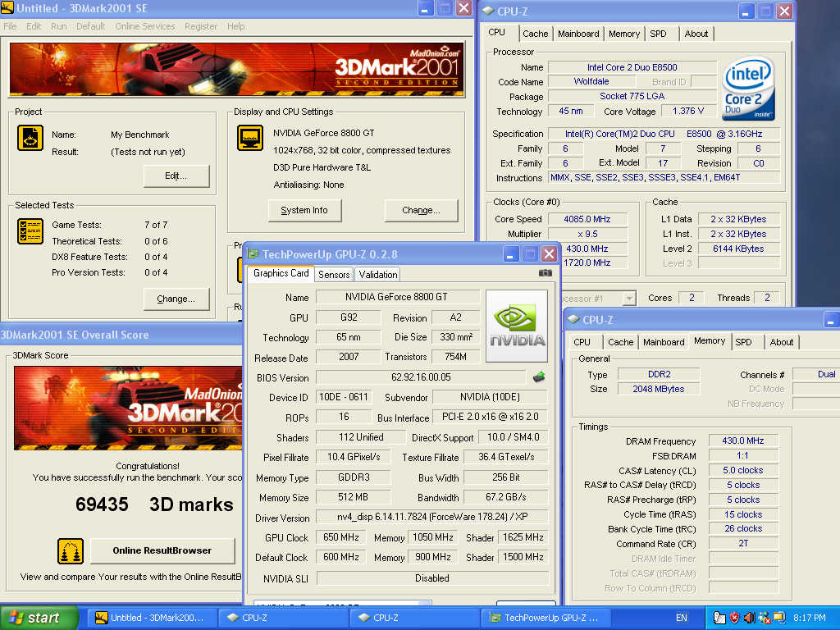Open the Run menu in 3DMark2001

pyautogui.click(x=59, y=26)
